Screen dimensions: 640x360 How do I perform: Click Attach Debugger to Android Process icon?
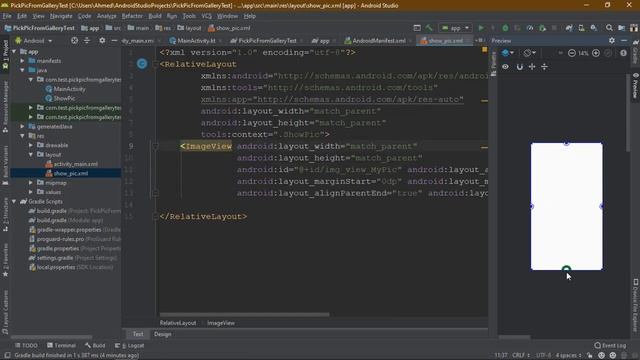[x=542, y=28]
